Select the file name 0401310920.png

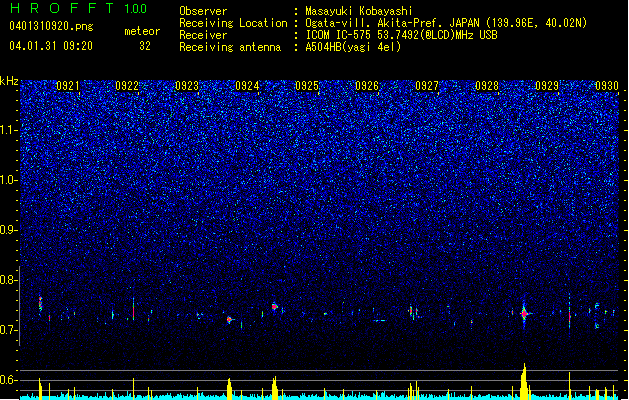pyautogui.click(x=51, y=26)
